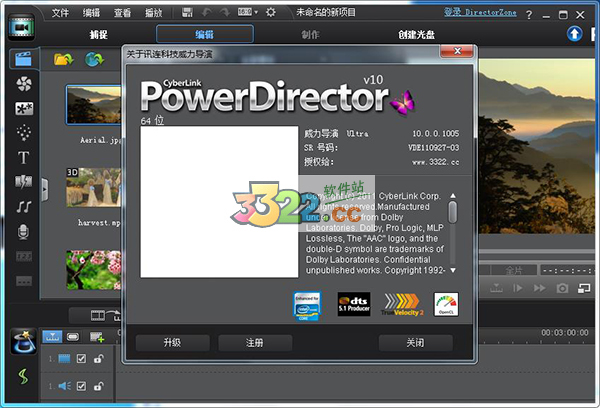Select the harvest 3D video thumbnail
Screen dimensions: 600x408
pos(94,188)
